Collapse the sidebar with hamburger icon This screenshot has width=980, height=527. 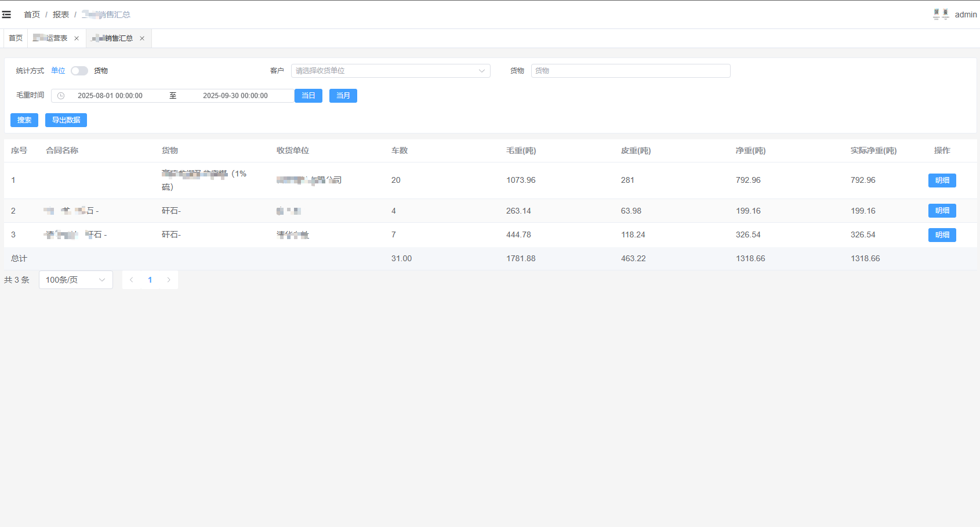click(x=6, y=15)
